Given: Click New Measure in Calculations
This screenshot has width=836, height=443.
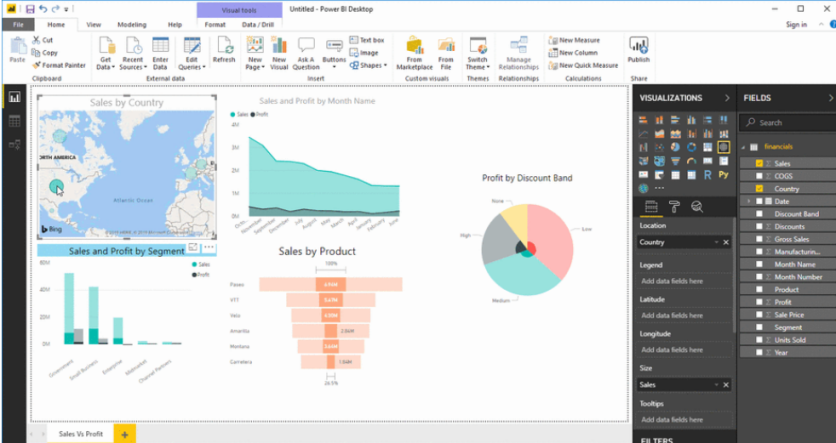Looking at the screenshot, I should (x=574, y=40).
